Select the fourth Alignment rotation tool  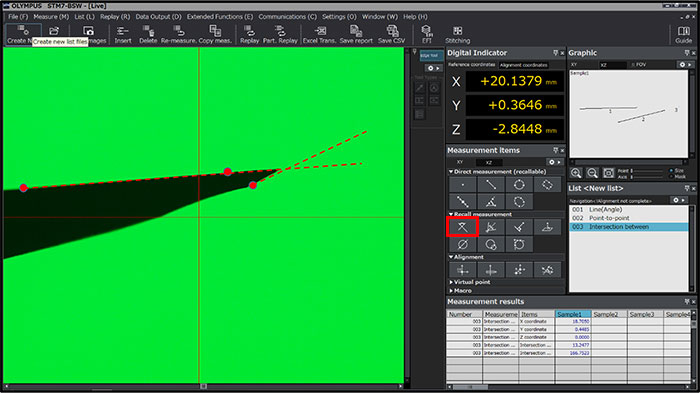547,270
